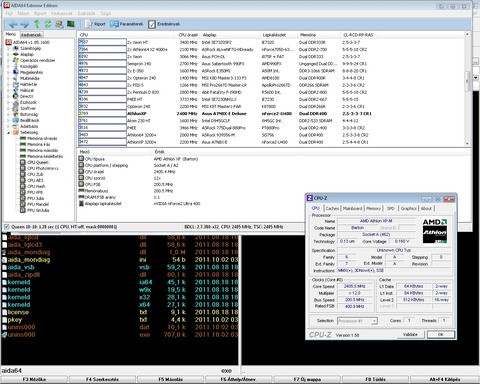Expand the Számítógép tree node
The image size is (480, 384).
pos(8,48)
